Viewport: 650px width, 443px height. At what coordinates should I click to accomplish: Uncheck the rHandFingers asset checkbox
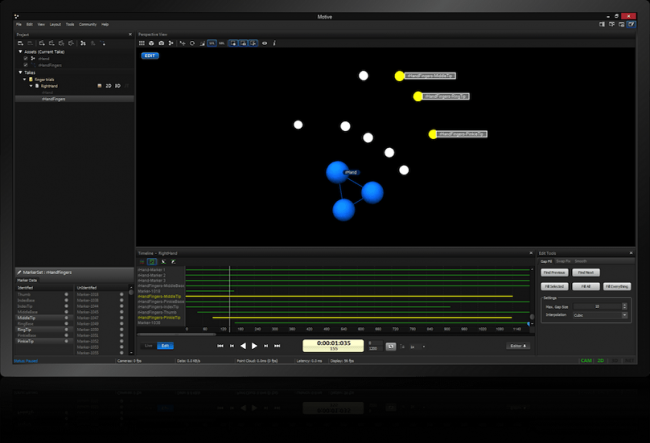point(26,65)
